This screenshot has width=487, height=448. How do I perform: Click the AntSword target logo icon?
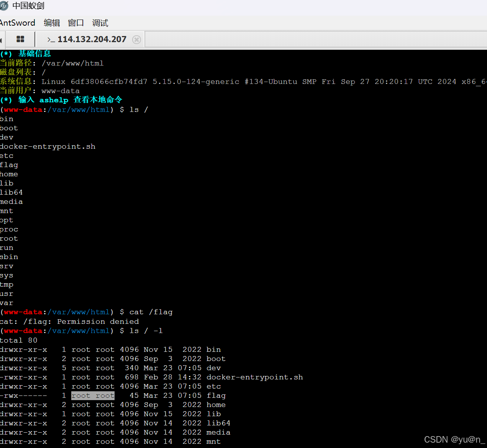click(x=4, y=6)
